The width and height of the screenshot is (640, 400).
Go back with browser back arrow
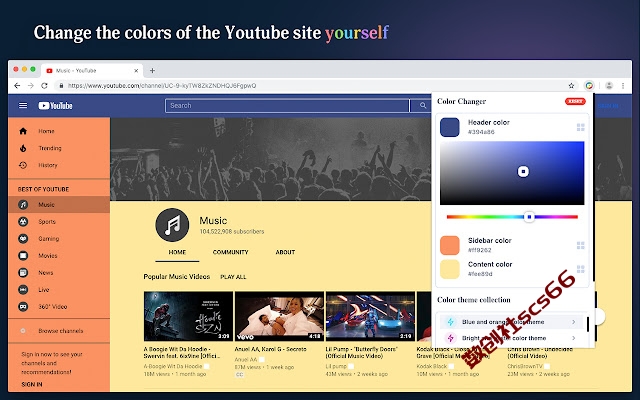17,86
